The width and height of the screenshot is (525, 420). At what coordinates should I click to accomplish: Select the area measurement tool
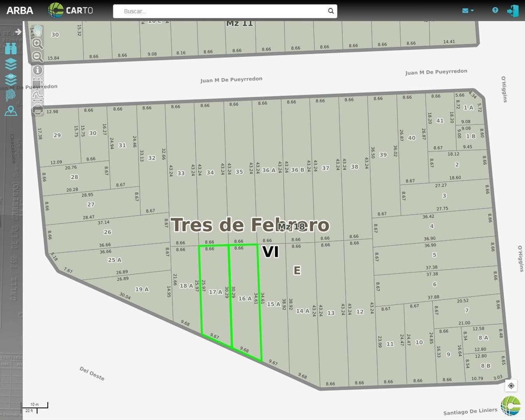point(37,83)
